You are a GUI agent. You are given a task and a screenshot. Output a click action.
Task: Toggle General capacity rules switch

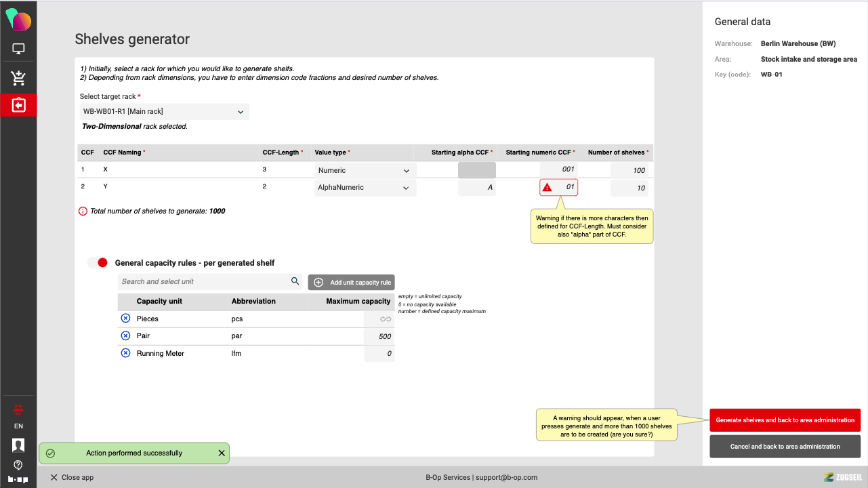[98, 263]
